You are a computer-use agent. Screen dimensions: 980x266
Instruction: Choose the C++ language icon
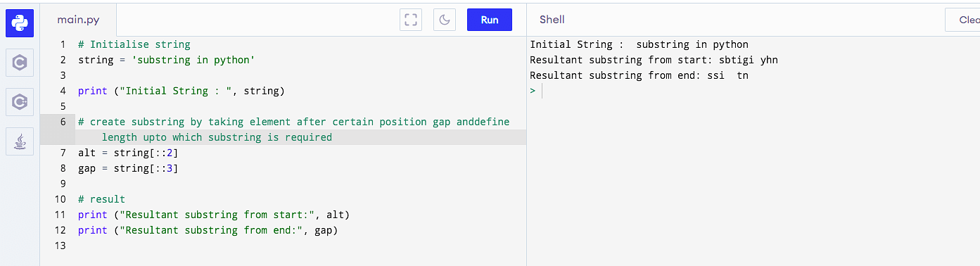(x=20, y=102)
